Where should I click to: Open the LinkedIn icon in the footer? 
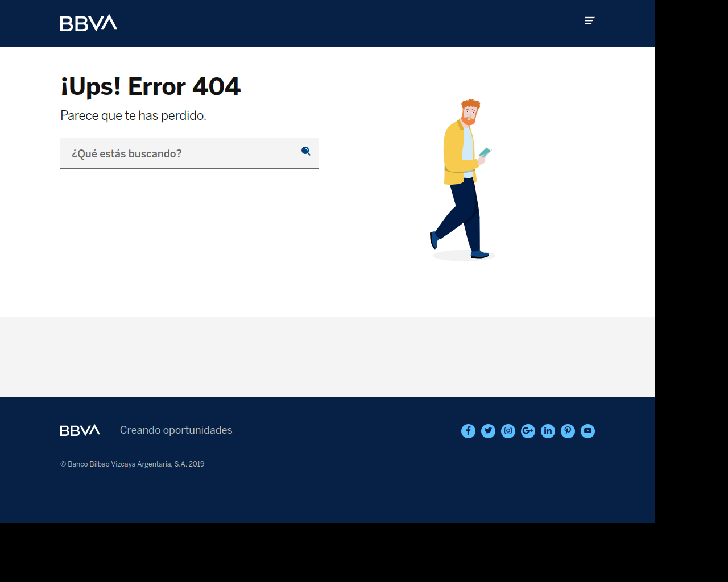[548, 431]
